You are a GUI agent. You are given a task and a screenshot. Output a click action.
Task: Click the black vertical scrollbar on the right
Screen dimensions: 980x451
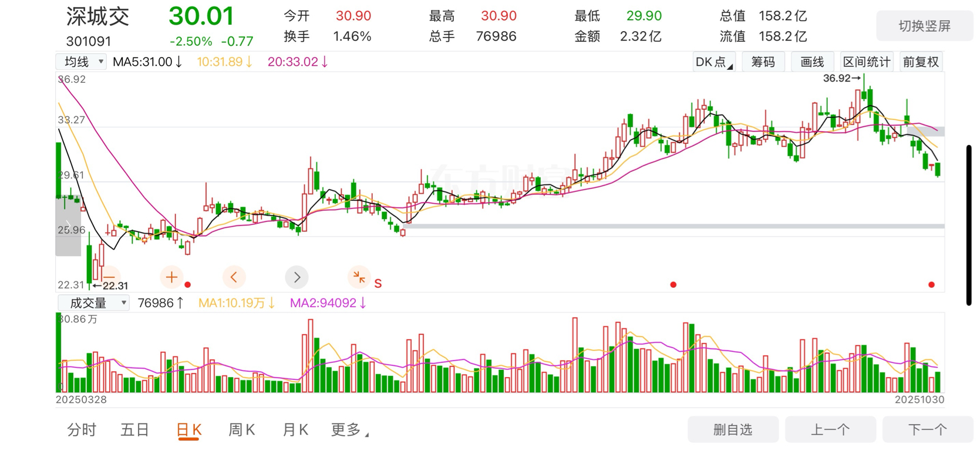point(969,225)
